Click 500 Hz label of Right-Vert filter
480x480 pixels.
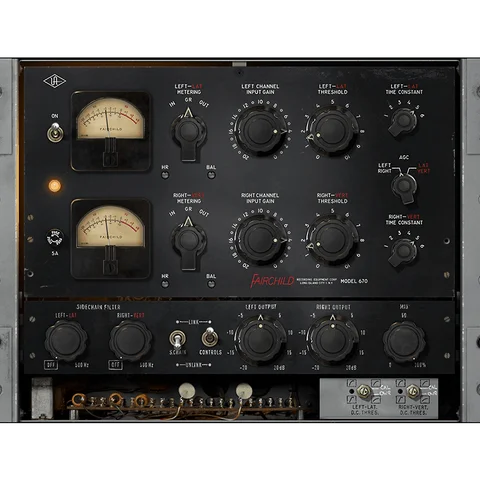146,365
